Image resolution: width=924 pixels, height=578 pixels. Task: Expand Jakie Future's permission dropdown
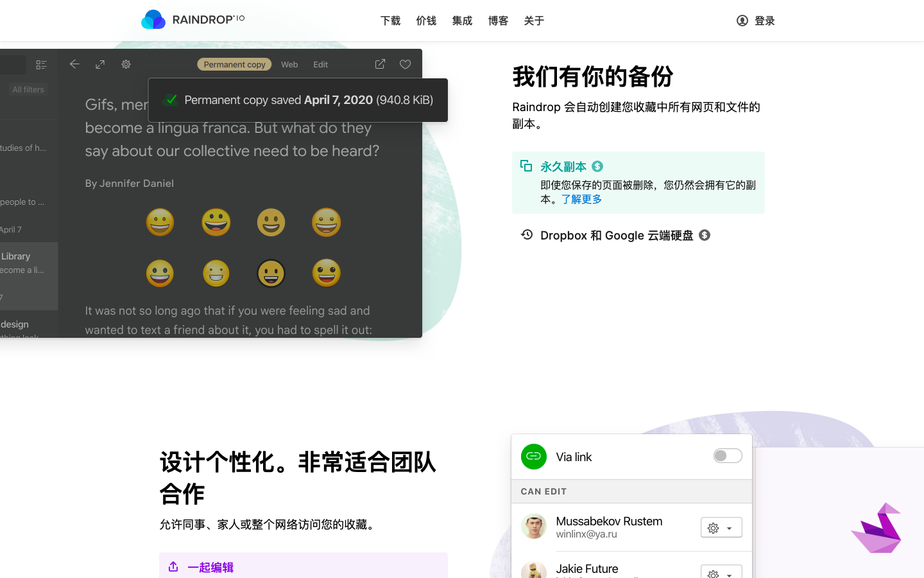point(730,574)
